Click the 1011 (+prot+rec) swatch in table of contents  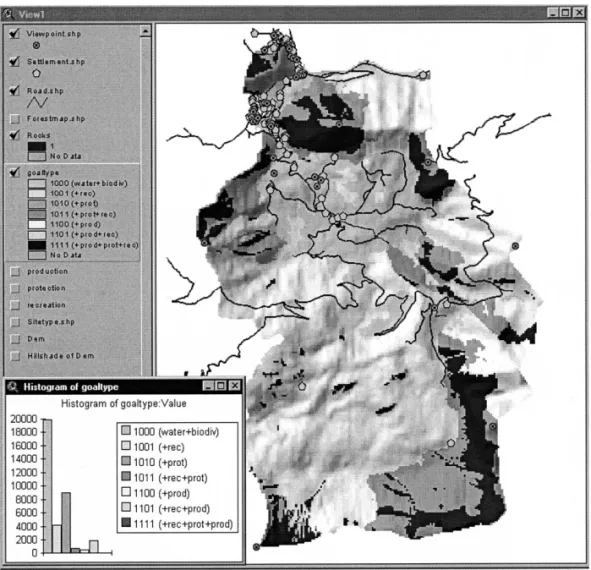pyautogui.click(x=37, y=214)
